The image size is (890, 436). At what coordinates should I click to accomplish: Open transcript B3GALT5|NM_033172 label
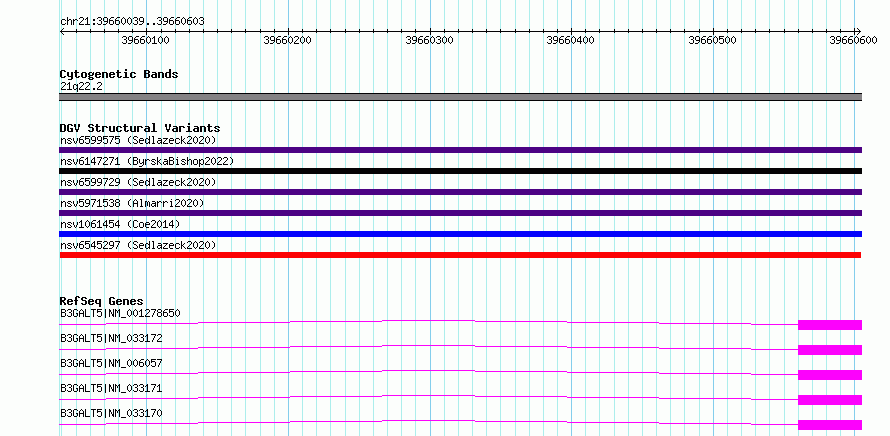(x=111, y=338)
